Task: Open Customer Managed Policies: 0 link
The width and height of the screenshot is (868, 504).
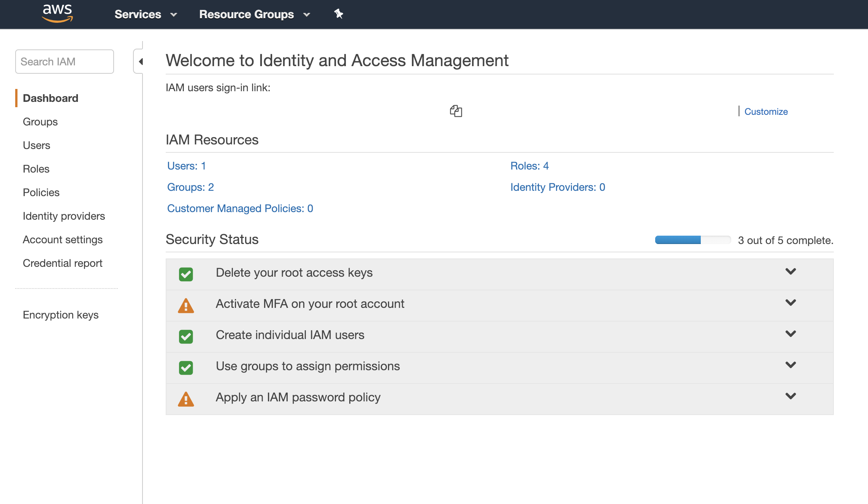Action: coord(240,208)
